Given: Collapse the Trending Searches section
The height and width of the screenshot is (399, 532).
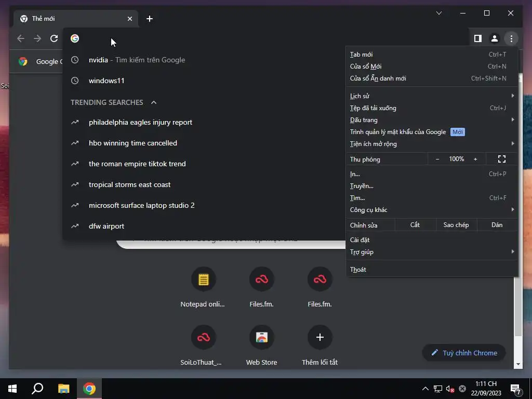Looking at the screenshot, I should coord(154,102).
